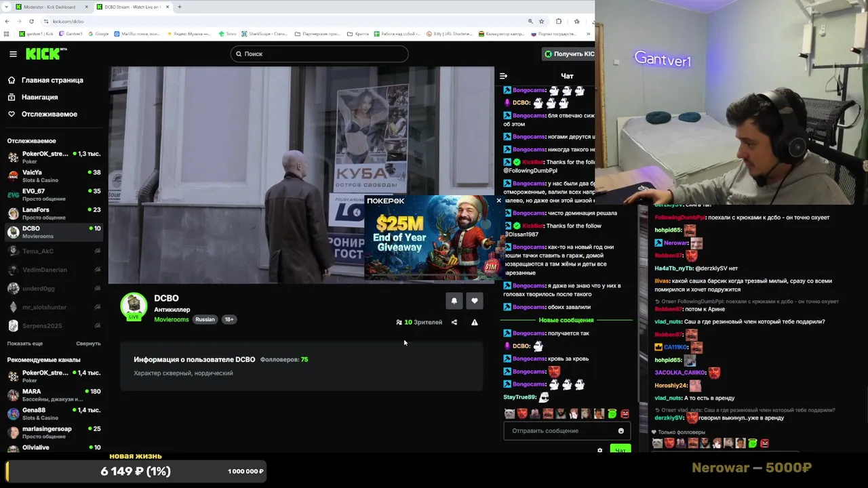Click the $25M End of Year Giveaway banner
This screenshot has width=868, height=488.
coord(434,237)
